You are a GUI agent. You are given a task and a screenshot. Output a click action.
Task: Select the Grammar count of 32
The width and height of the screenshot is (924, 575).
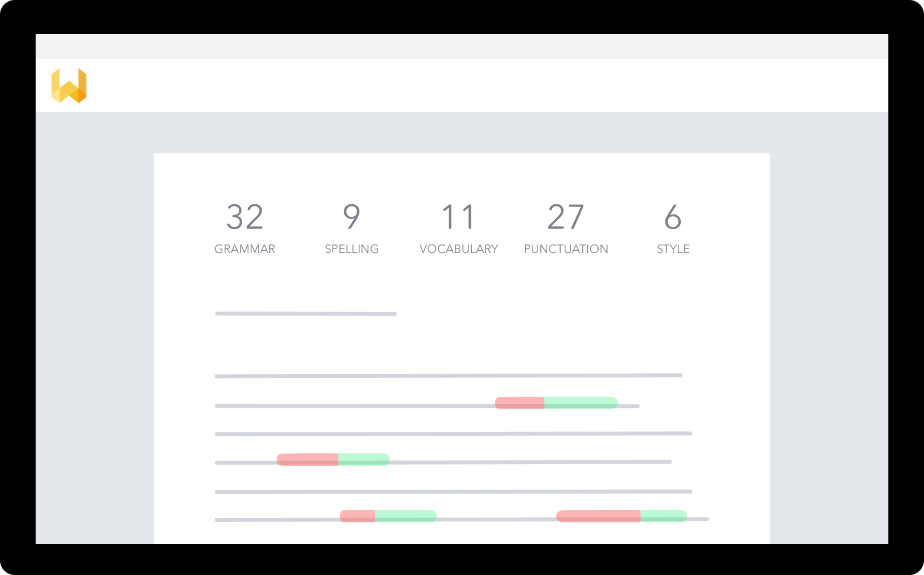[245, 217]
